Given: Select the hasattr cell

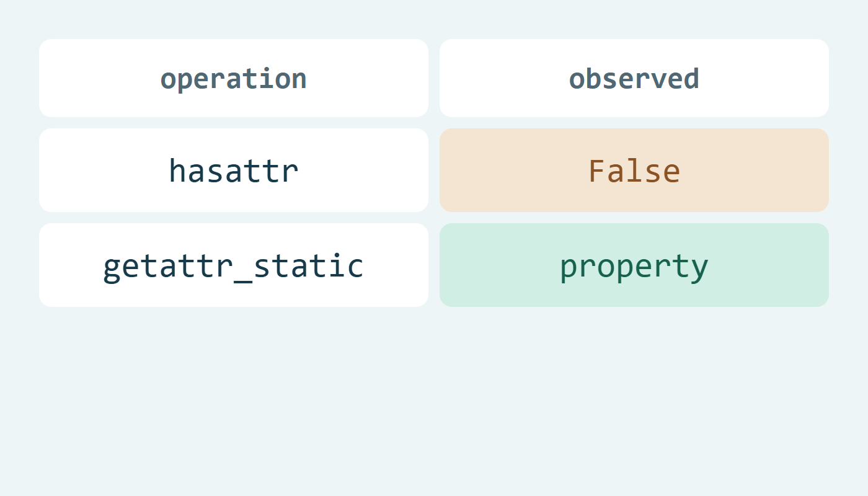Looking at the screenshot, I should point(234,170).
